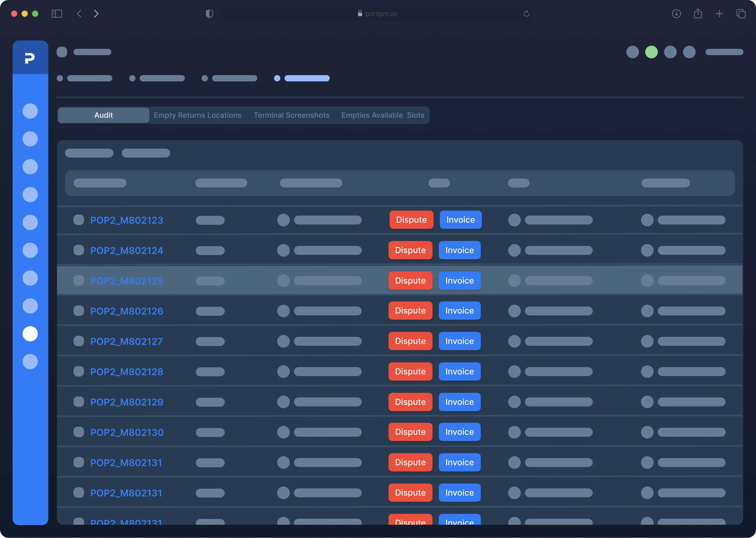The height and width of the screenshot is (538, 756).
Task: Check the box for POP2_M802129
Action: click(79, 401)
